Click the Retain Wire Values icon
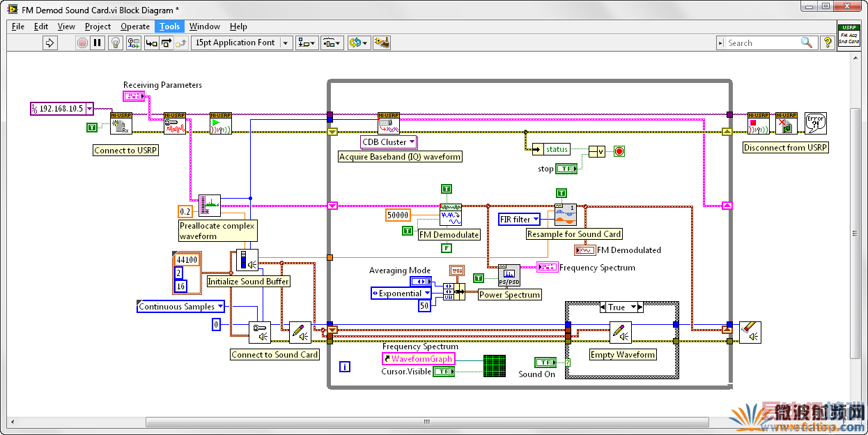868x435 pixels. pyautogui.click(x=134, y=43)
